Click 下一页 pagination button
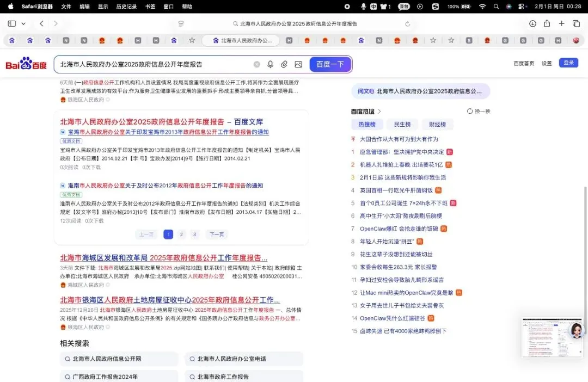The height and width of the screenshot is (382, 588). pos(217,235)
